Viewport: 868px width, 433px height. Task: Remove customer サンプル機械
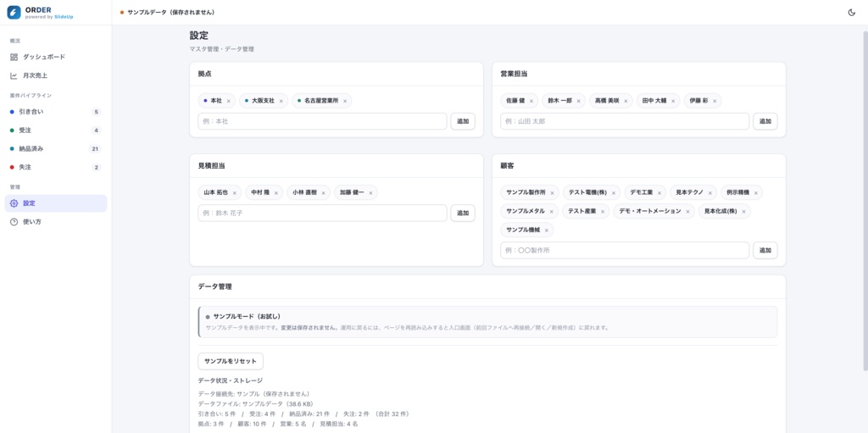tap(547, 230)
